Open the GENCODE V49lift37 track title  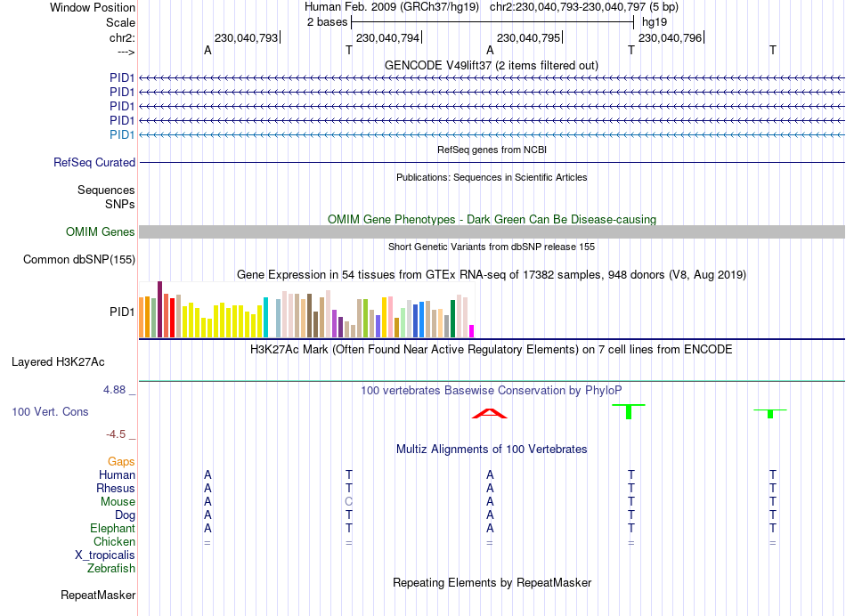[x=491, y=65]
